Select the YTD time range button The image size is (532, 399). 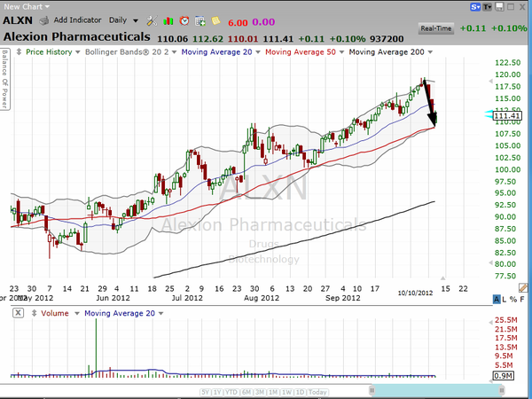(231, 392)
